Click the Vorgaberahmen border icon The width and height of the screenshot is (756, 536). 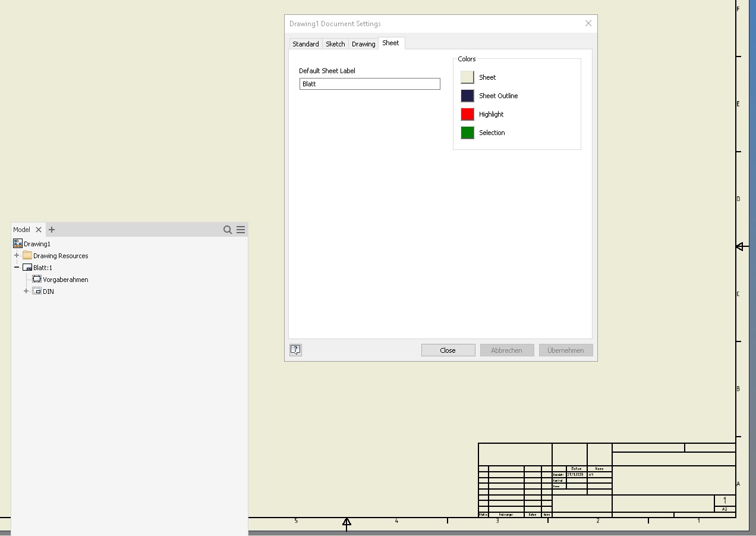tap(36, 279)
